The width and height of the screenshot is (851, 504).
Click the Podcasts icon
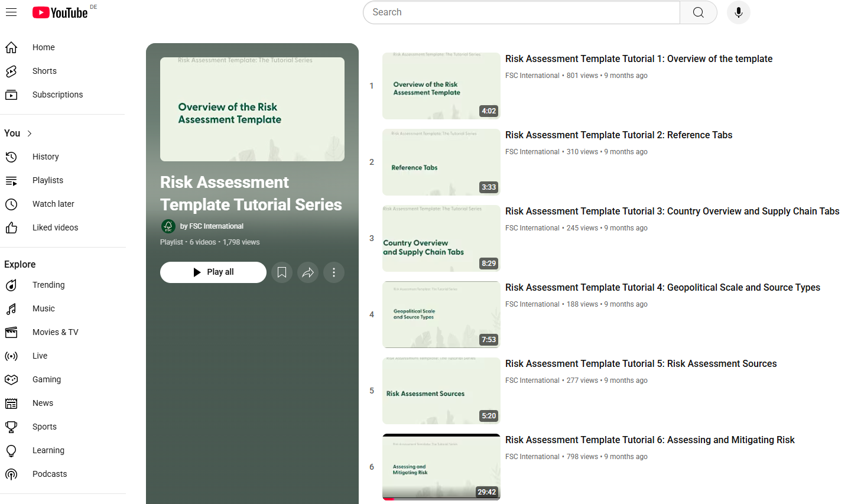[x=11, y=474]
